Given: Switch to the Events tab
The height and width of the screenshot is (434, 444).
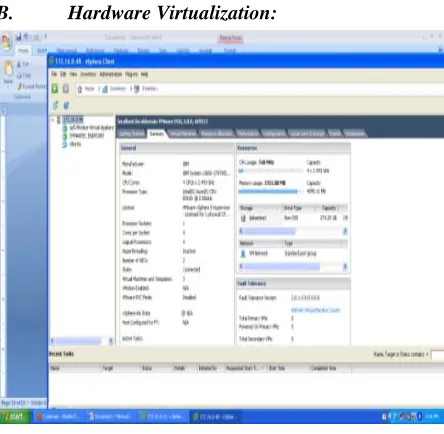Looking at the screenshot, I should (x=335, y=134).
